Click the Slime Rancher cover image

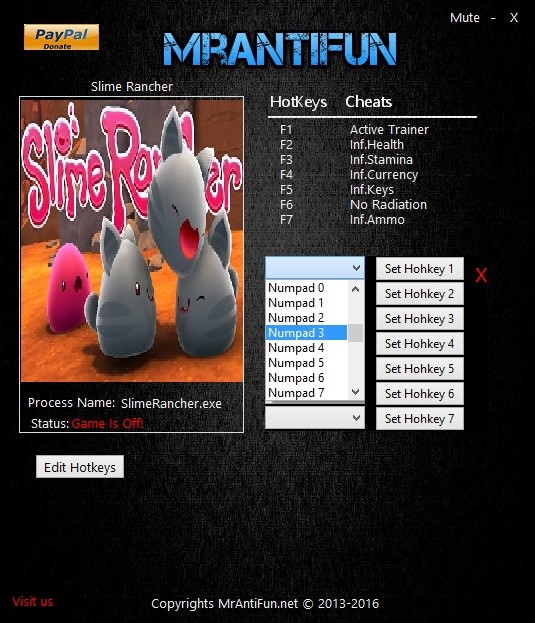132,241
